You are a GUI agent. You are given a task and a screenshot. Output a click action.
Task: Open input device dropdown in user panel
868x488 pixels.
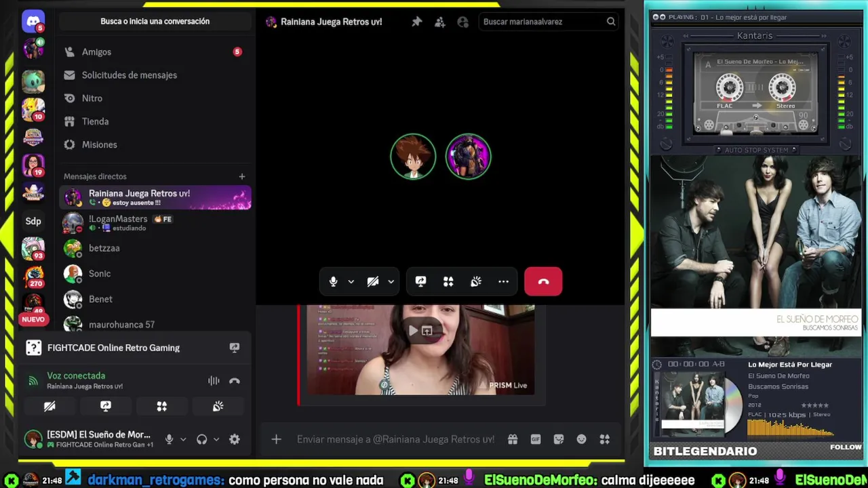(x=183, y=439)
